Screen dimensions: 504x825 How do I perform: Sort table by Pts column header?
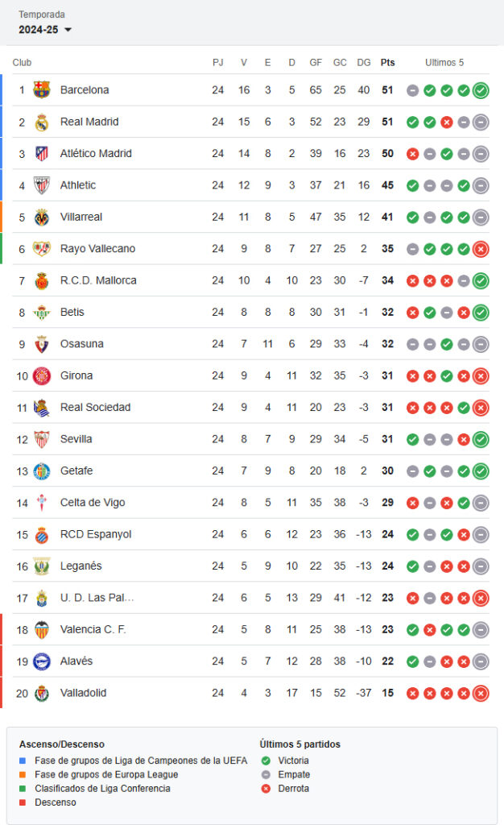(387, 63)
